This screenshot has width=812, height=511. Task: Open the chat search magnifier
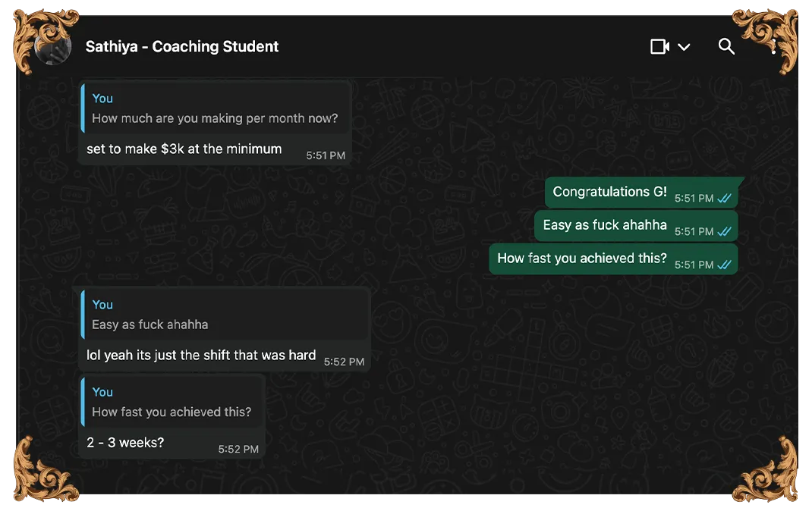click(x=726, y=46)
